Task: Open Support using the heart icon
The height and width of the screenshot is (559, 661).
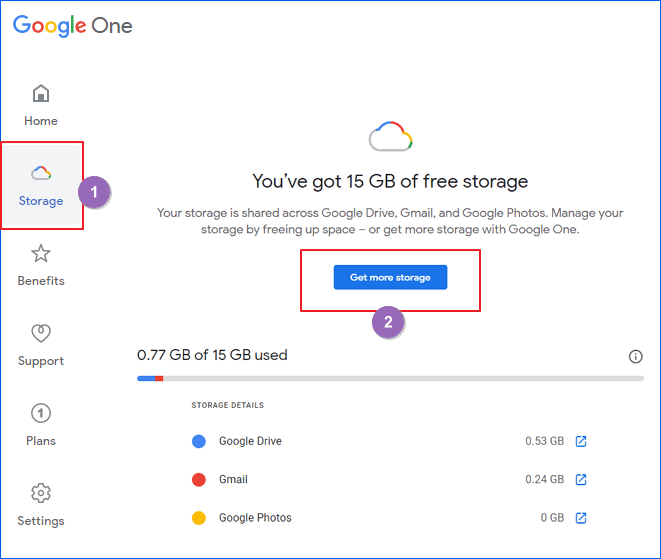Action: [x=41, y=334]
